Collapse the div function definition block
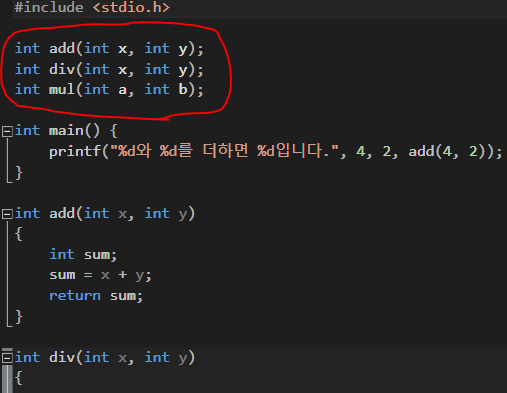 point(7,358)
